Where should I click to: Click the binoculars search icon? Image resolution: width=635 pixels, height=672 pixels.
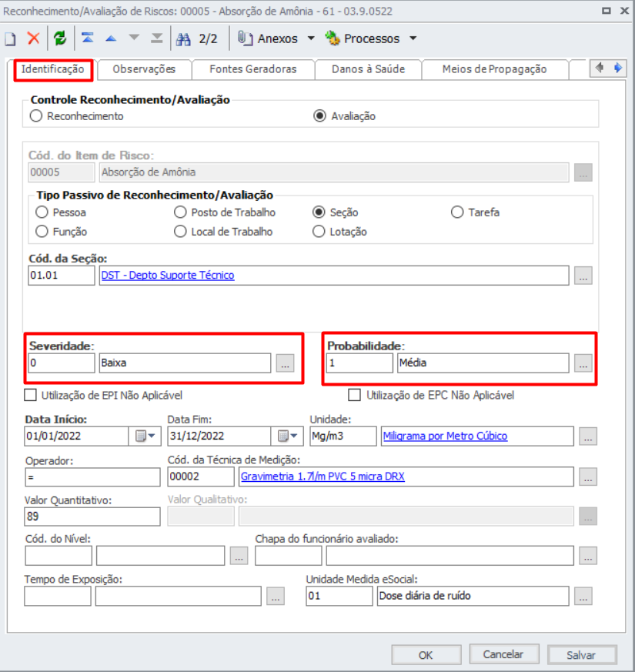(x=183, y=39)
